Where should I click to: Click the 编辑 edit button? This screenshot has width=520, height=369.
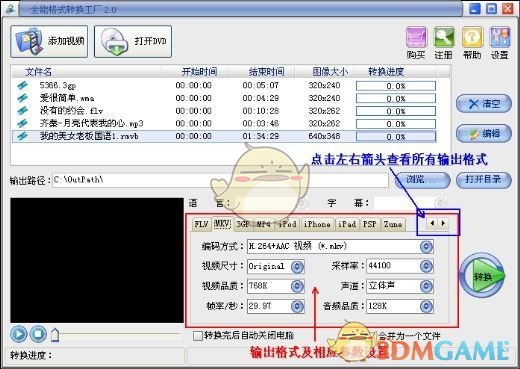(484, 134)
